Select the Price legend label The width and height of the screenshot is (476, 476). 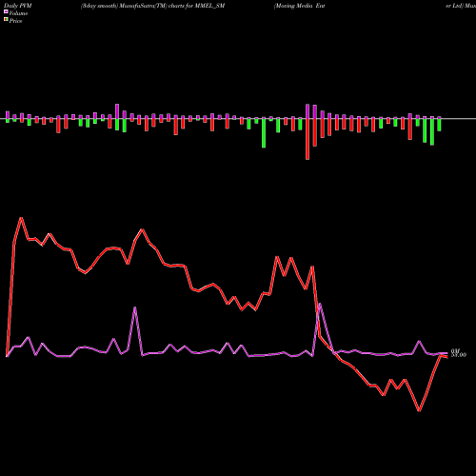pyautogui.click(x=15, y=21)
